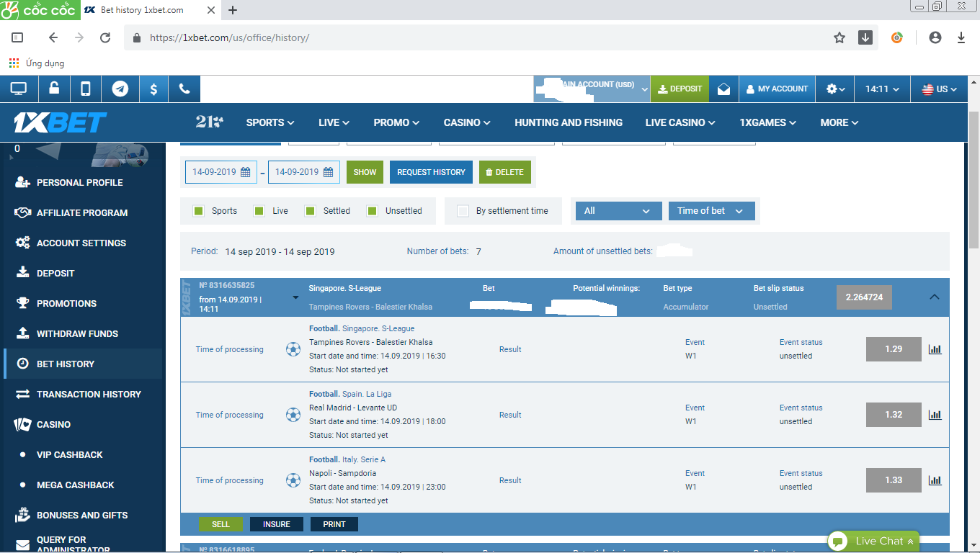Screen dimensions: 980x553
Task: Click the REQUEST HISTORY button
Action: [431, 172]
